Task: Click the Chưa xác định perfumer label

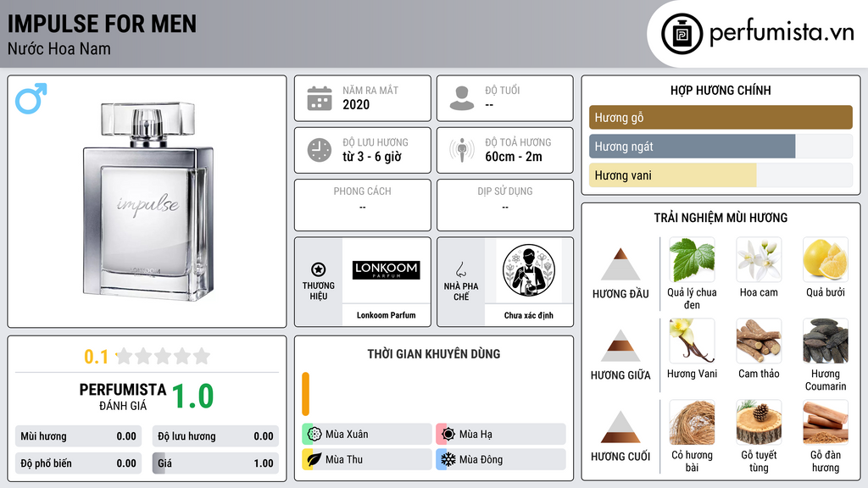Action: (529, 315)
